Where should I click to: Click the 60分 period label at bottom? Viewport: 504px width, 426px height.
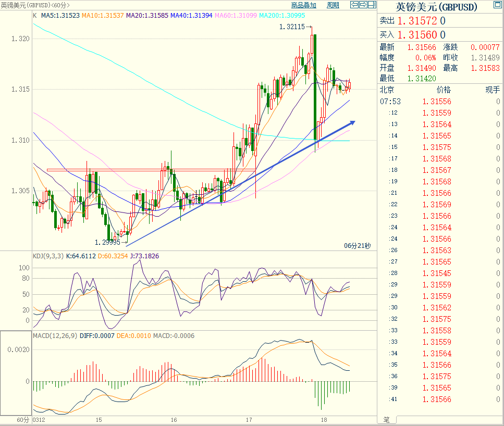coord(23,420)
